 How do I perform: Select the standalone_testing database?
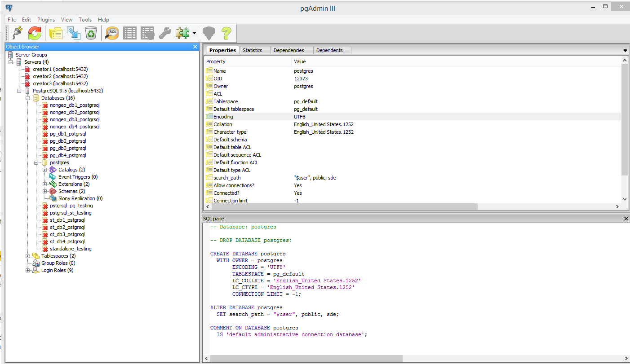click(71, 249)
